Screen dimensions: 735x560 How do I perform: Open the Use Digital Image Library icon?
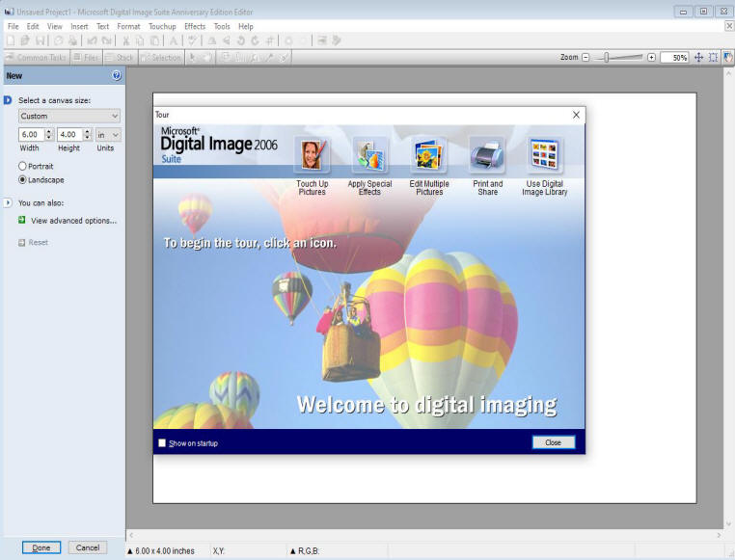pos(545,155)
